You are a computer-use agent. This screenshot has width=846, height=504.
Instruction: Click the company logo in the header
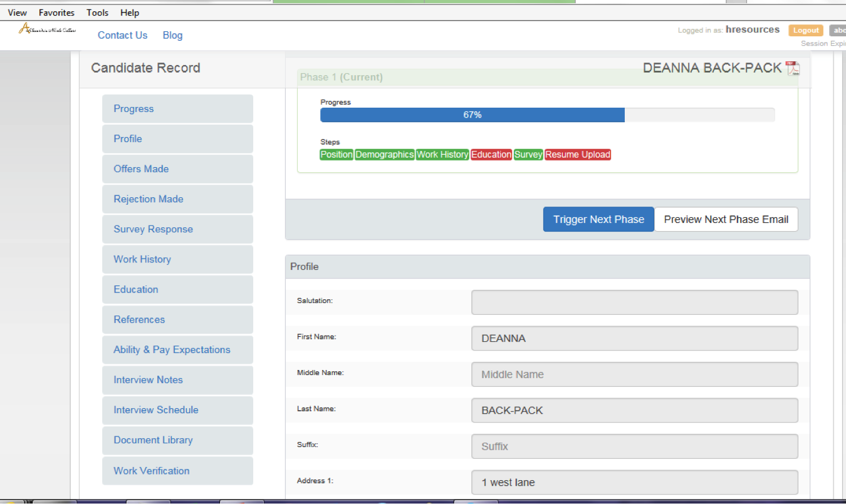coord(47,28)
